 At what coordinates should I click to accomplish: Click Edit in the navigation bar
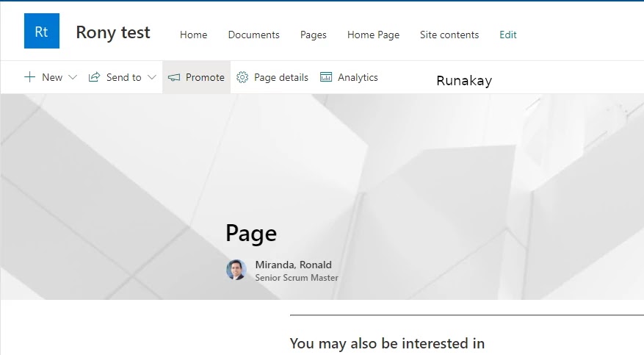point(508,35)
